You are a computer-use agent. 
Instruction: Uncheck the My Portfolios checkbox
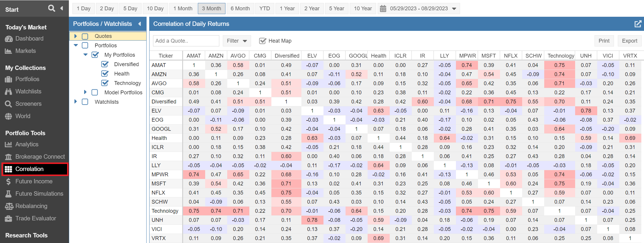[95, 55]
